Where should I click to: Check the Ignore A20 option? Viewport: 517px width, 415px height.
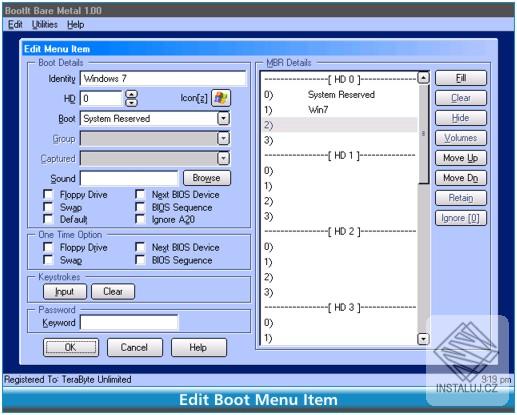[140, 219]
